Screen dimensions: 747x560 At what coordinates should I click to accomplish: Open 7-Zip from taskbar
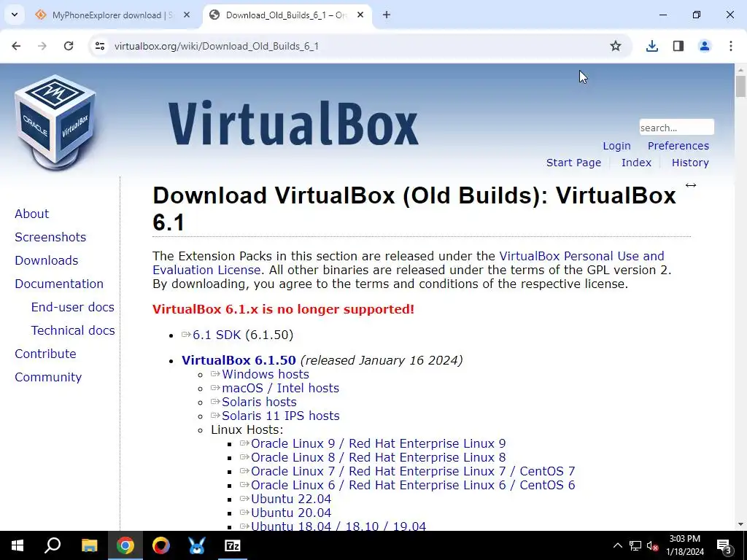(233, 545)
